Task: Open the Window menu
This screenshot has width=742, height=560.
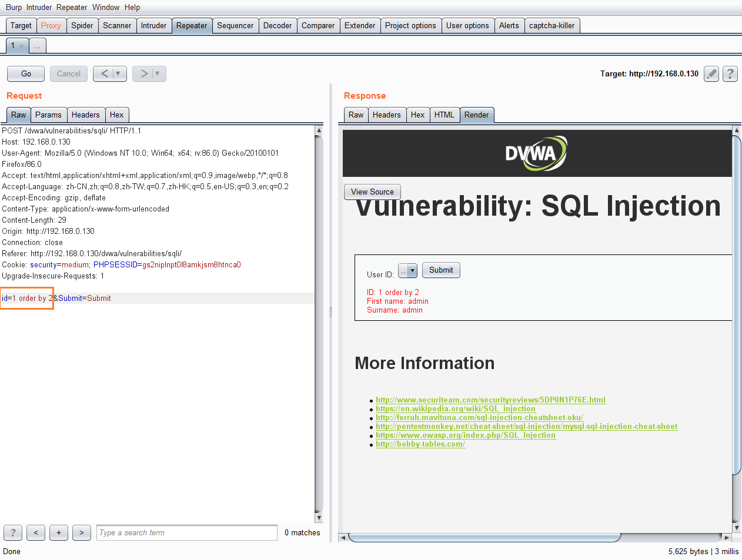Action: pyautogui.click(x=106, y=7)
